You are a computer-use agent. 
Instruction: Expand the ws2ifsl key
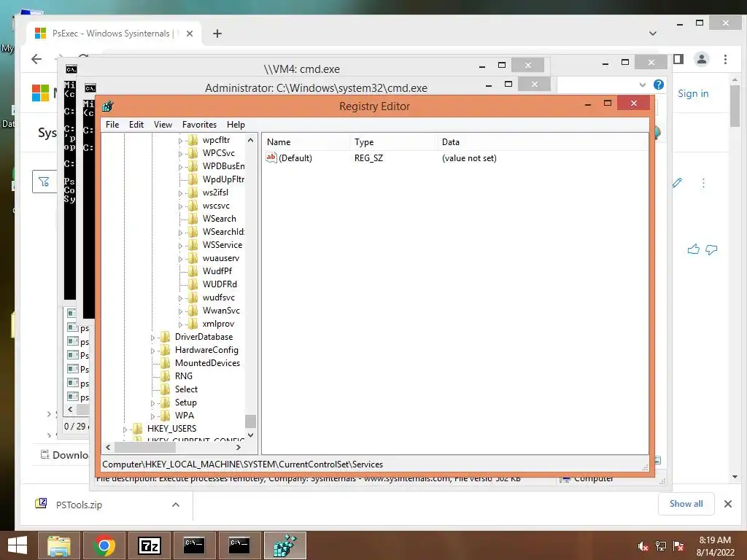coord(181,193)
